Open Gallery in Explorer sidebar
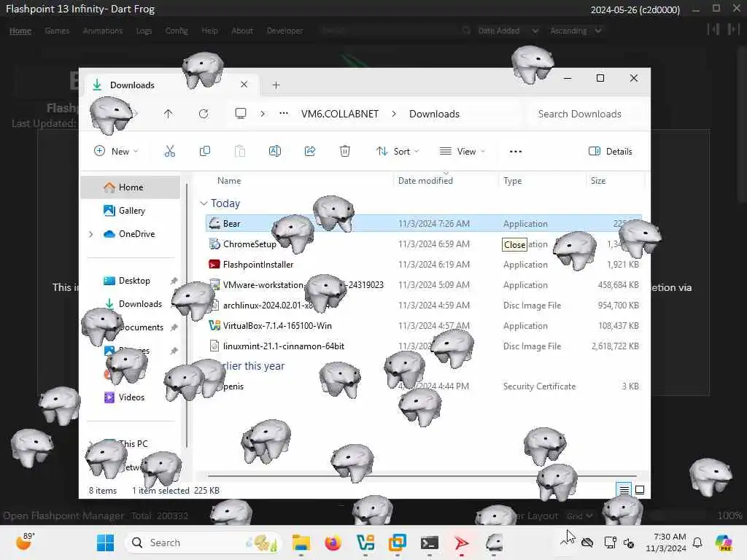The width and height of the screenshot is (747, 560). click(x=131, y=211)
